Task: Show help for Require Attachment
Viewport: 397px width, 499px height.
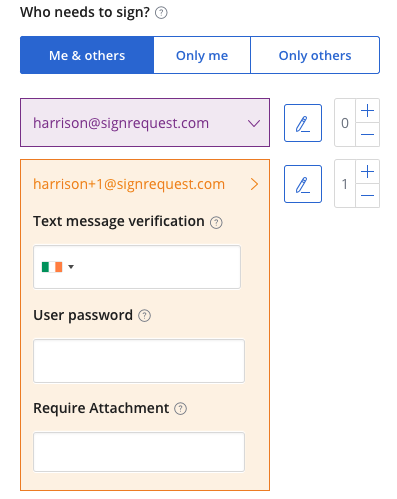Action: point(180,408)
